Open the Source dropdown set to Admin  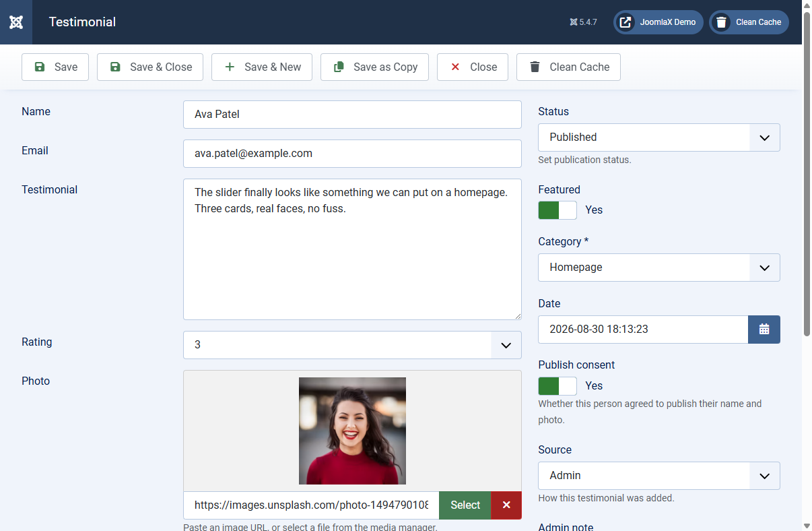tap(659, 476)
